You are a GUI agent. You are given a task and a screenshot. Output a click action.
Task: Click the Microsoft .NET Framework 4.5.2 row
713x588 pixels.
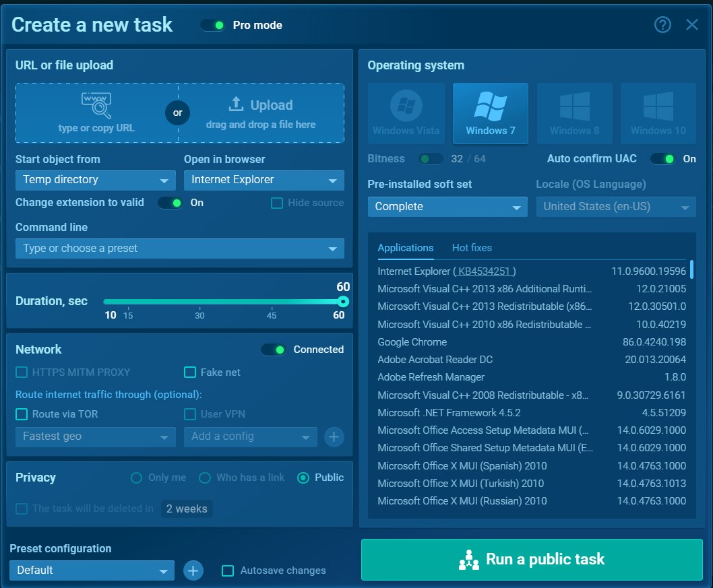click(x=532, y=413)
